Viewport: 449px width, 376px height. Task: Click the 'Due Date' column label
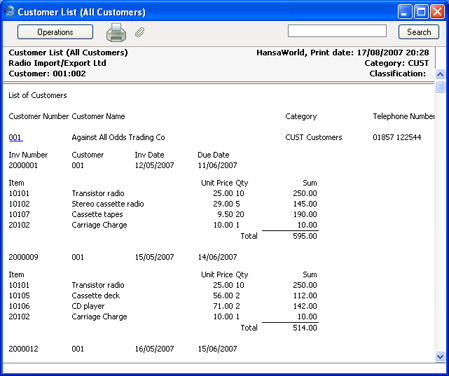point(213,155)
